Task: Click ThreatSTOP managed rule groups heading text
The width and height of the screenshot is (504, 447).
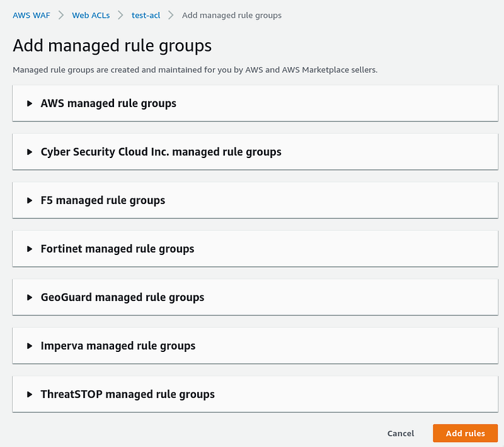Action: pos(128,394)
